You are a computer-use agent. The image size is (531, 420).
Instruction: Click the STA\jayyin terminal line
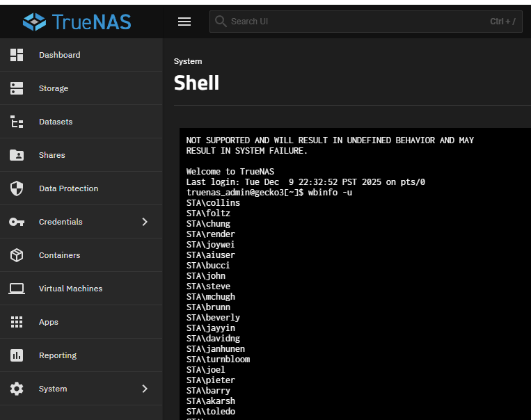click(211, 328)
